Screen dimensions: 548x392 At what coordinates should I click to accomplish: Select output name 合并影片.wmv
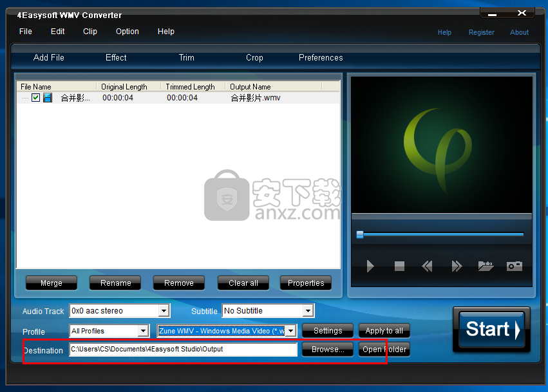pos(256,98)
